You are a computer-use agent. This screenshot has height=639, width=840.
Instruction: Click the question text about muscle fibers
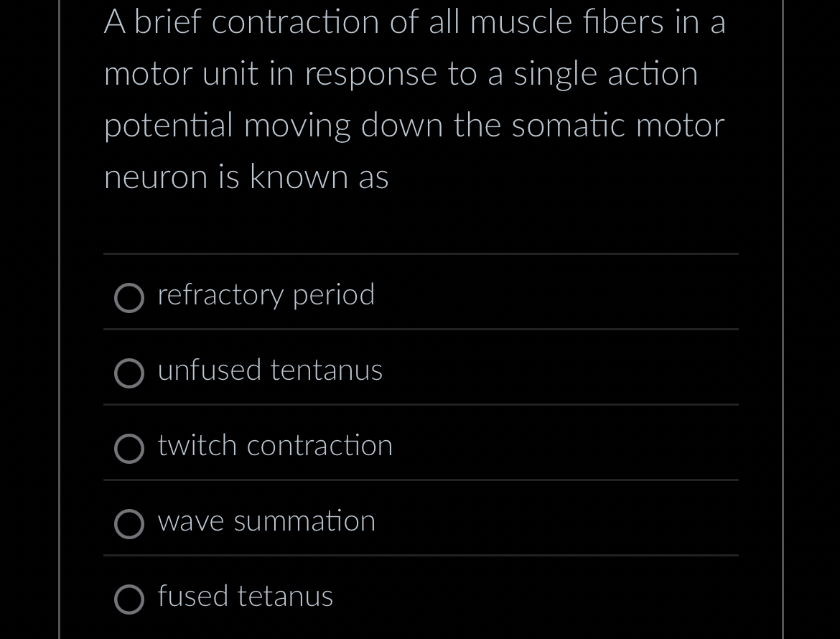pyautogui.click(x=415, y=99)
